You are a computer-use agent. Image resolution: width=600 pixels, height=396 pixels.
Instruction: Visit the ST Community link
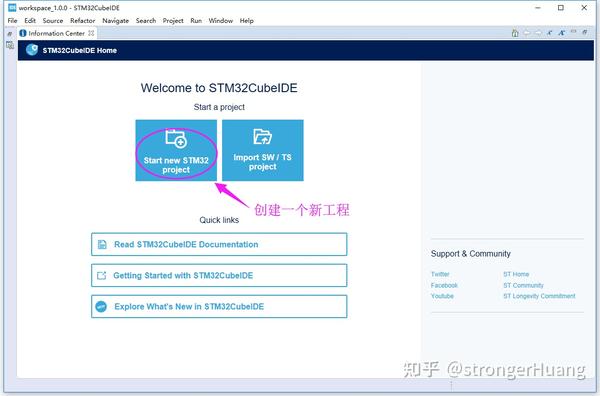tap(523, 285)
